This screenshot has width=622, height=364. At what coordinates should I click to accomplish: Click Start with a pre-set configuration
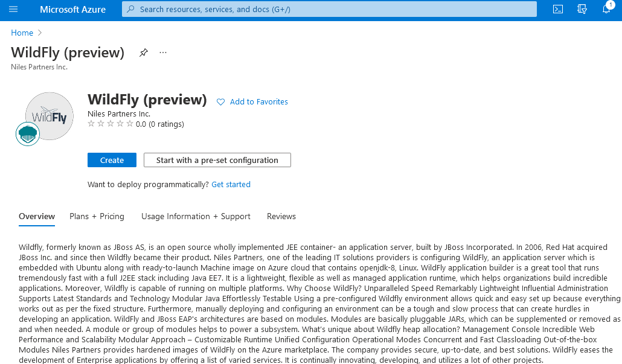pyautogui.click(x=217, y=160)
